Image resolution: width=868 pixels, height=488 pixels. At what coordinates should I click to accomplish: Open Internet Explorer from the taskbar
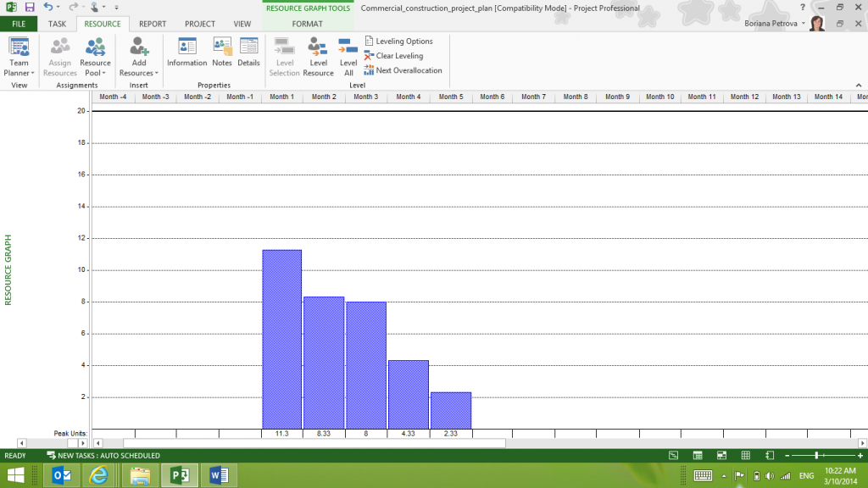point(98,475)
